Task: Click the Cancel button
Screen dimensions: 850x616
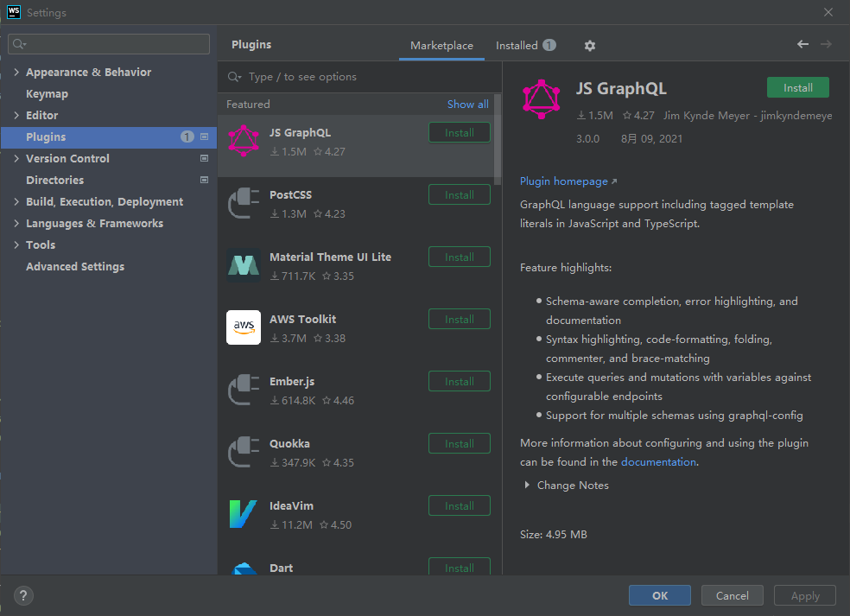Action: point(732,595)
